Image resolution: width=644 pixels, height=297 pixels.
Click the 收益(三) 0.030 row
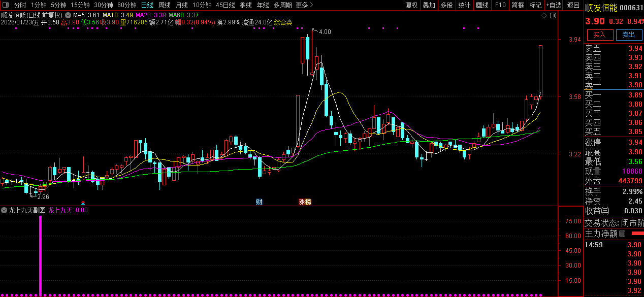click(614, 211)
